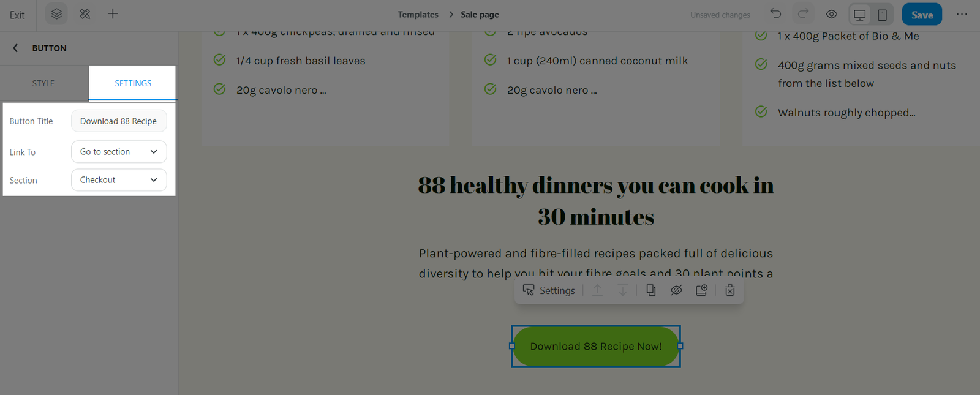The width and height of the screenshot is (980, 395).
Task: Open the three-dots more options menu
Action: click(x=962, y=14)
